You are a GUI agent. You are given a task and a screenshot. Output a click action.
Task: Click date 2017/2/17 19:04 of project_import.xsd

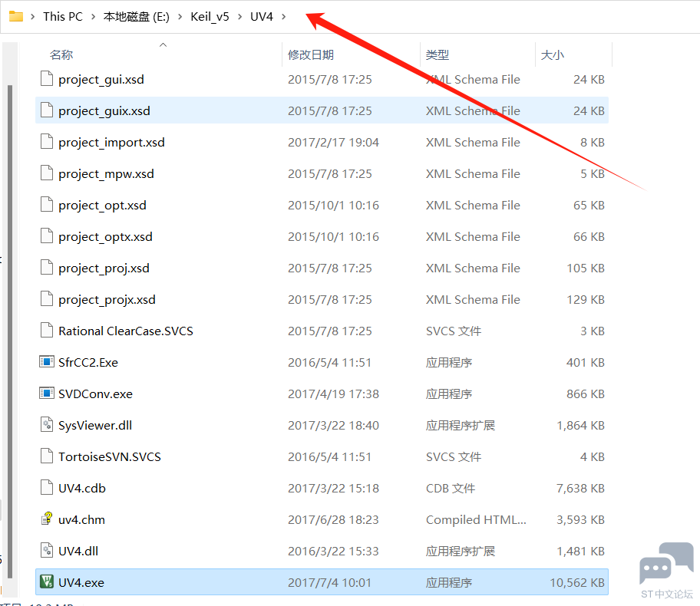click(333, 143)
